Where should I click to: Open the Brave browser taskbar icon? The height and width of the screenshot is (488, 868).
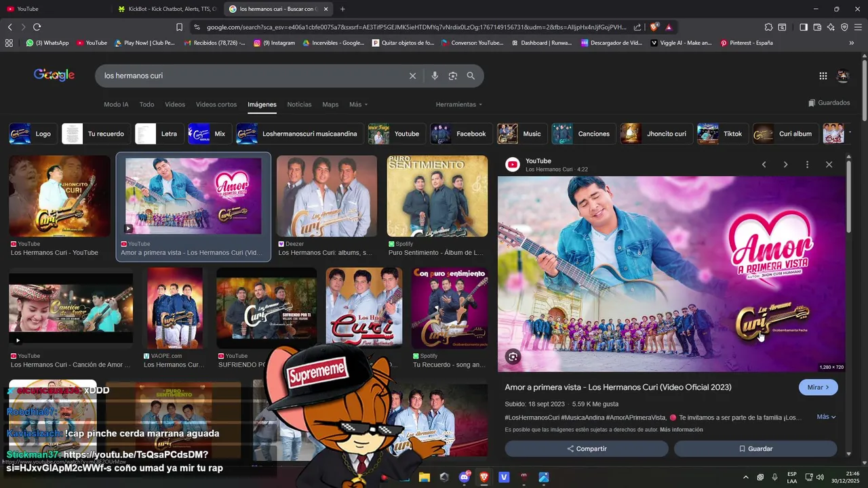coord(484,477)
